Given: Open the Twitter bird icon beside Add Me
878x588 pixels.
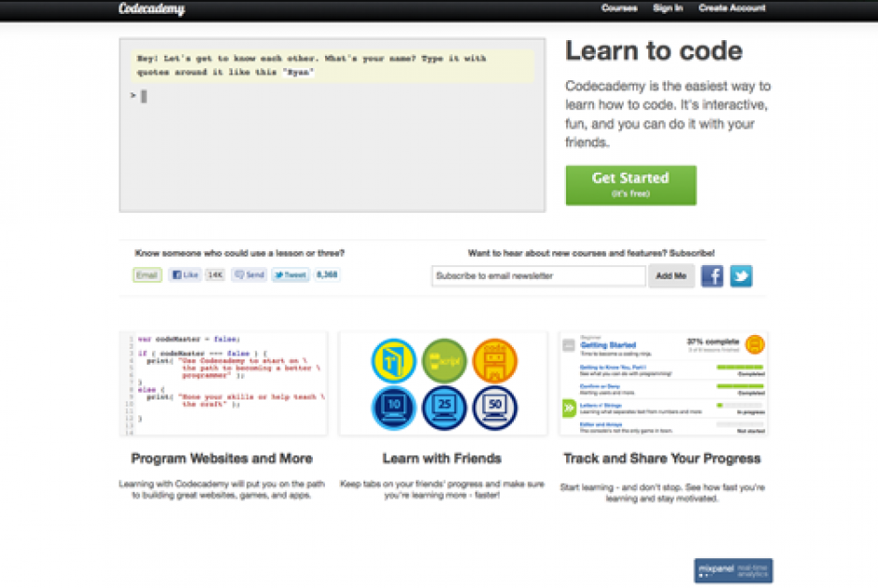Looking at the screenshot, I should tap(741, 276).
